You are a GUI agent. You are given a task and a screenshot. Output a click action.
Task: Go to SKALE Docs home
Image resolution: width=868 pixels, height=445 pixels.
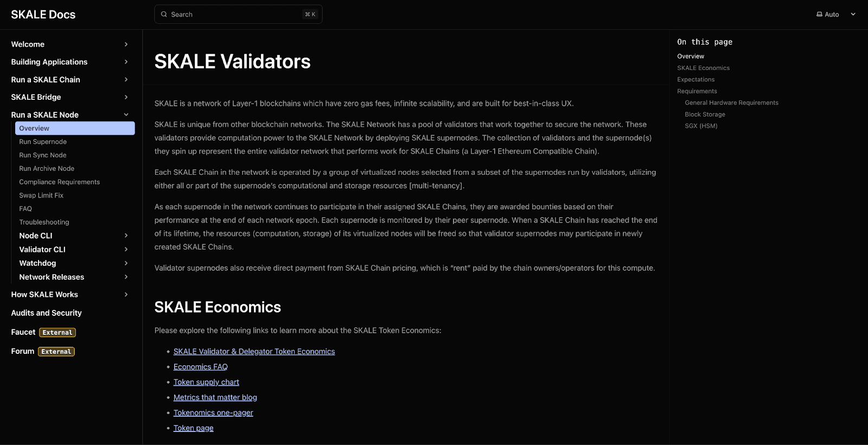(43, 15)
